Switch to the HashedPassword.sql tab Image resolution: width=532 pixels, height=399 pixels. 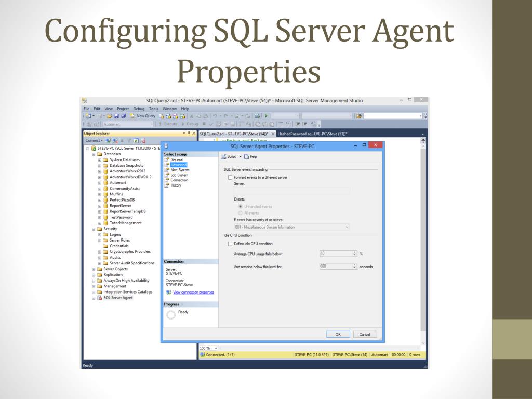point(312,134)
